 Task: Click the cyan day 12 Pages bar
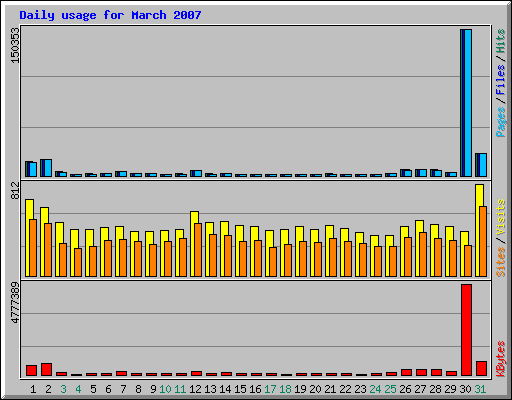click(x=198, y=173)
